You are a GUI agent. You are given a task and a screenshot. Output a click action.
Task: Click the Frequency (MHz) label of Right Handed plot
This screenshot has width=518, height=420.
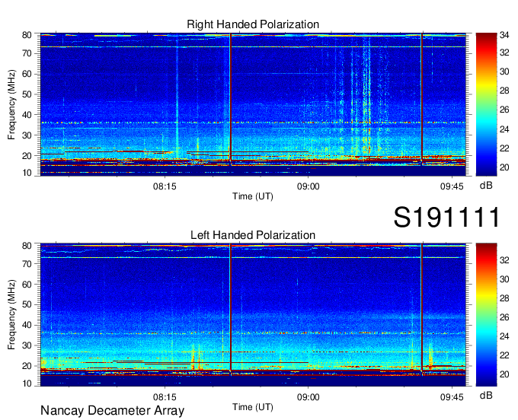point(11,104)
